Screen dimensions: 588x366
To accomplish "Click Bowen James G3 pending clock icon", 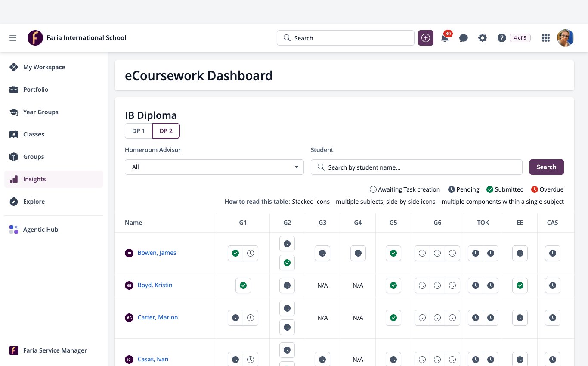I will [322, 253].
